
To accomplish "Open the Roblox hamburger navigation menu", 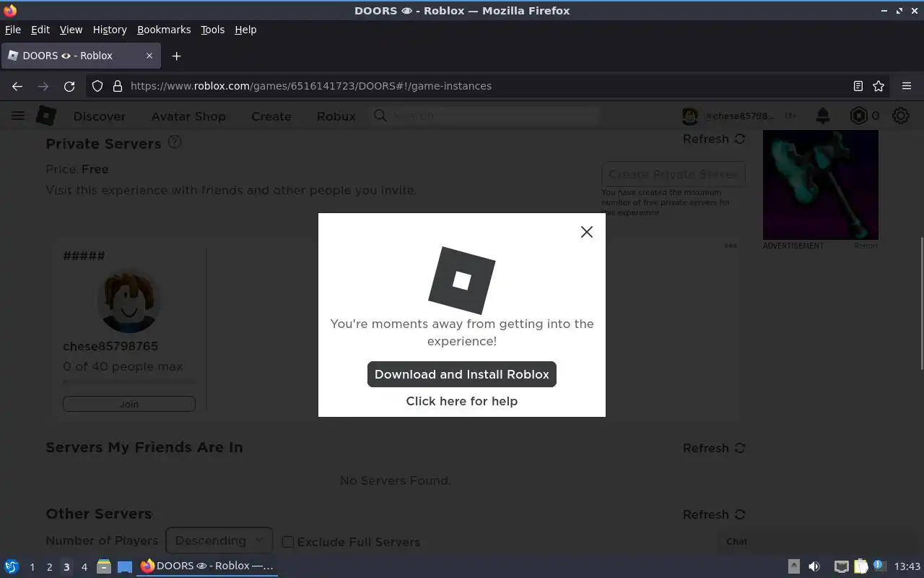I will (x=18, y=116).
